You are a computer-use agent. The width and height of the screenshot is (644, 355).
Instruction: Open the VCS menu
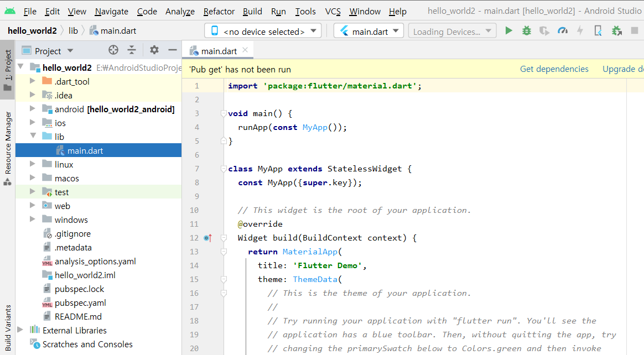pyautogui.click(x=333, y=12)
